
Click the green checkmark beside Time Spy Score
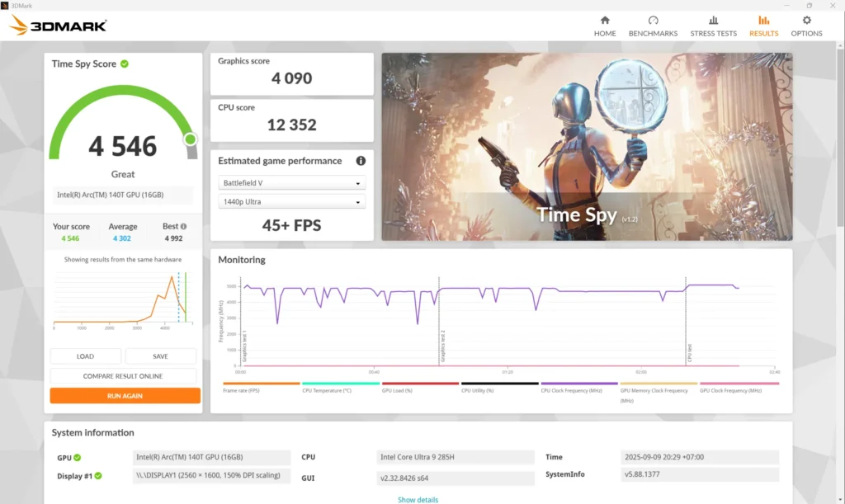click(125, 64)
